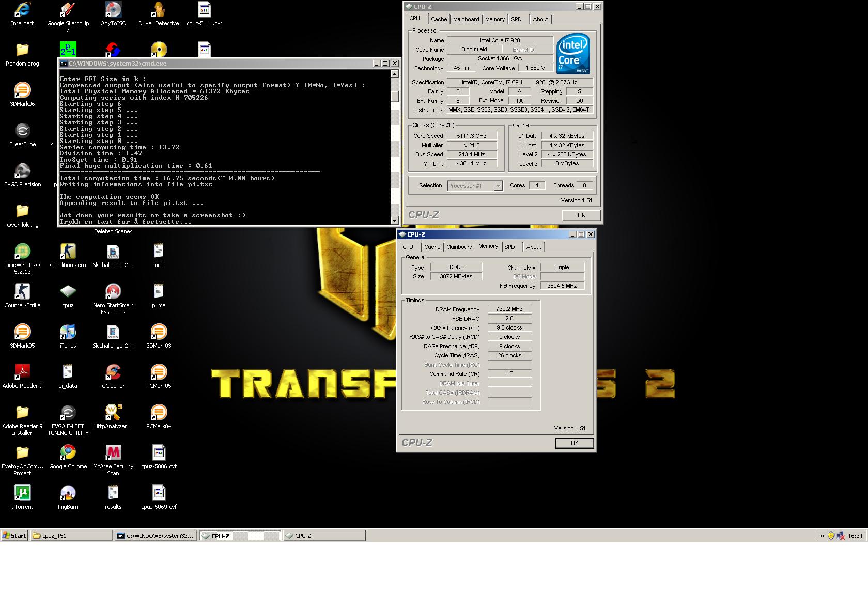The image size is (868, 595).
Task: Show hidden system tray icons chevron
Action: coord(823,536)
